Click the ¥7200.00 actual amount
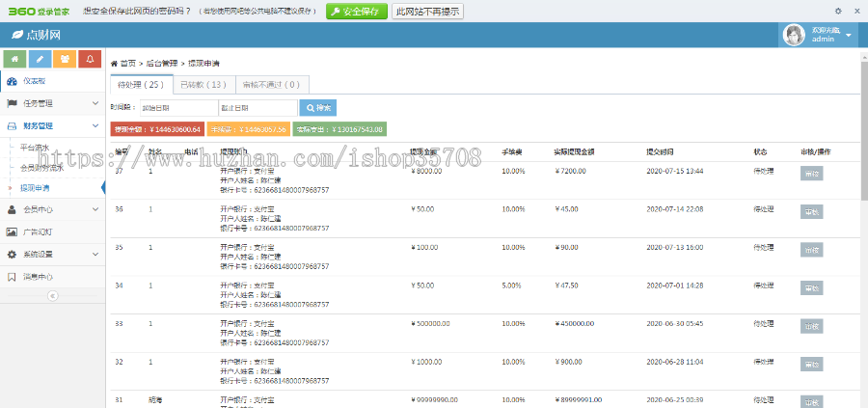Image resolution: width=868 pixels, height=408 pixels. coord(570,171)
